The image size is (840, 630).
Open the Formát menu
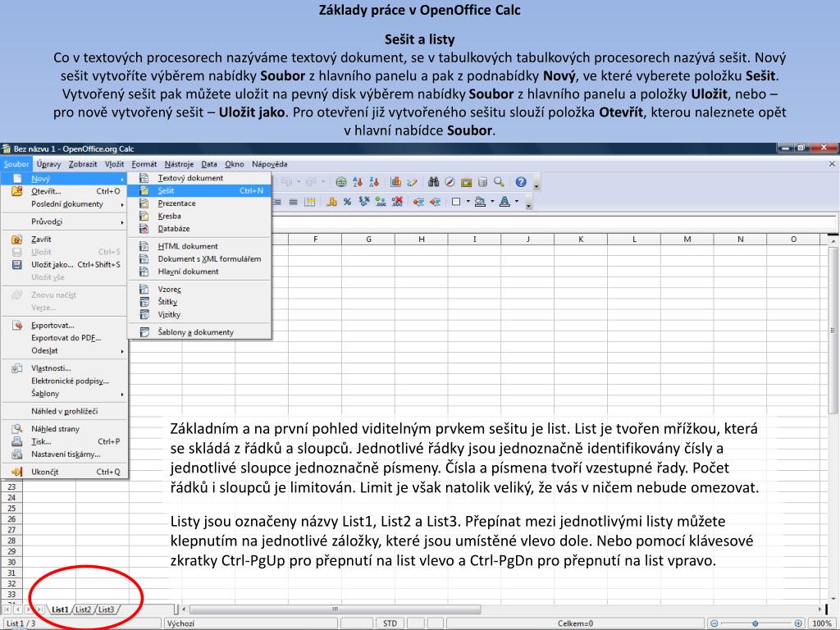(144, 164)
